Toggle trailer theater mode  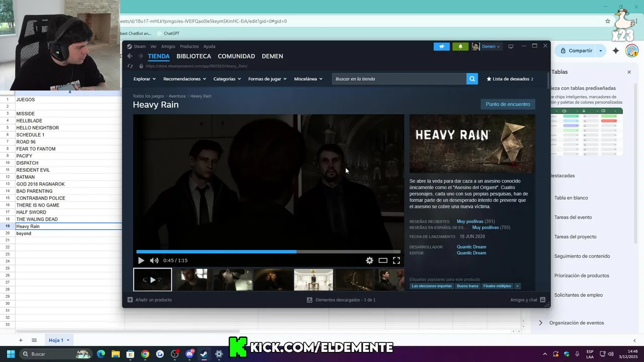coord(383,260)
